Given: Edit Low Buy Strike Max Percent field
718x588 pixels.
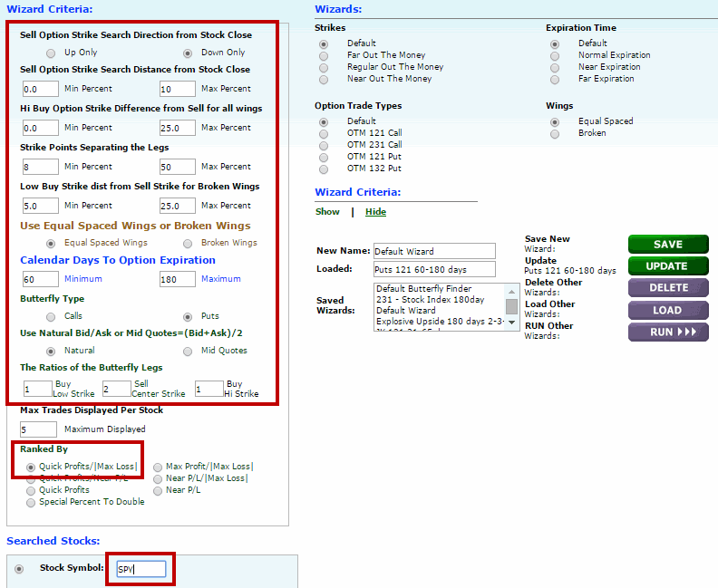Looking at the screenshot, I should point(177,206).
